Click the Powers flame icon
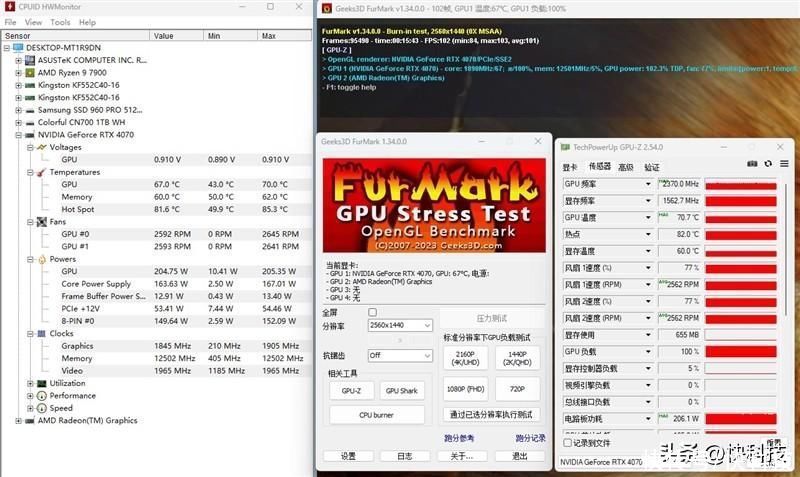Image resolution: width=800 pixels, height=477 pixels. pos(42,259)
